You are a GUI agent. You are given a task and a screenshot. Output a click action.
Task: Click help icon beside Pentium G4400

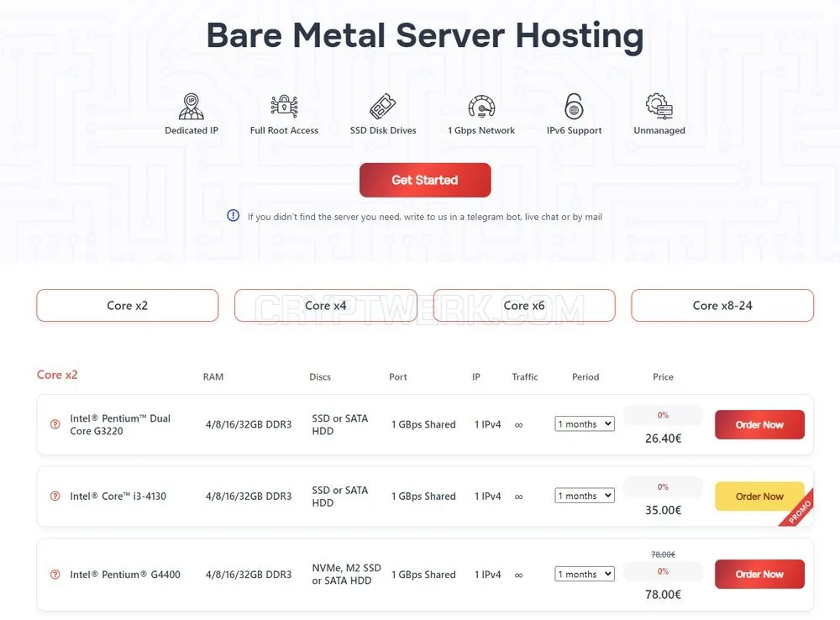(x=55, y=575)
